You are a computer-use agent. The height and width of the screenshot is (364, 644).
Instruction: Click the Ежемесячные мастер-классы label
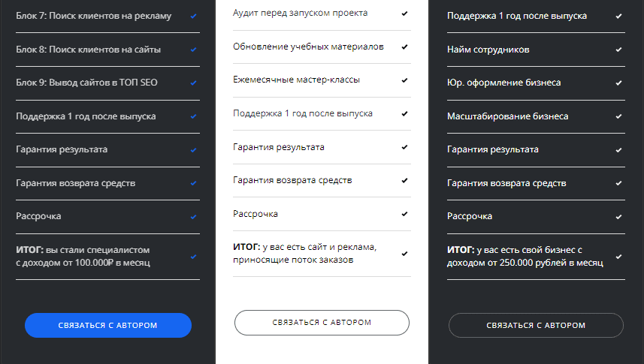[x=296, y=80]
